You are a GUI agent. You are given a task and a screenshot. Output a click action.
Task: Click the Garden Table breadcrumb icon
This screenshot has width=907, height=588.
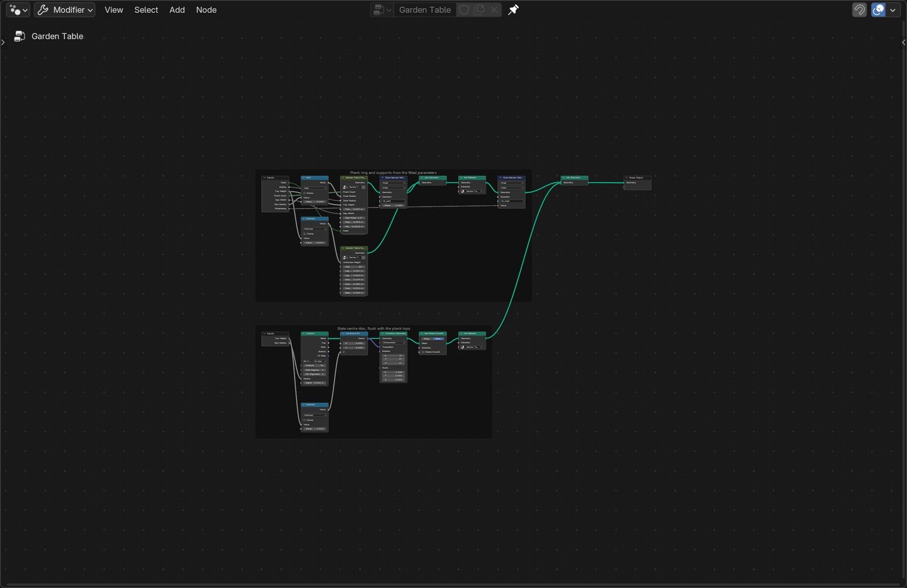click(19, 36)
